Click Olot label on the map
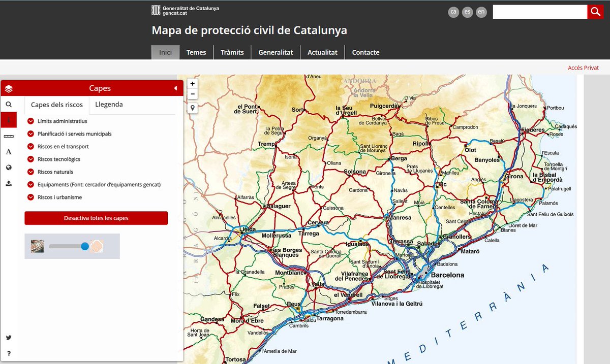 470,150
